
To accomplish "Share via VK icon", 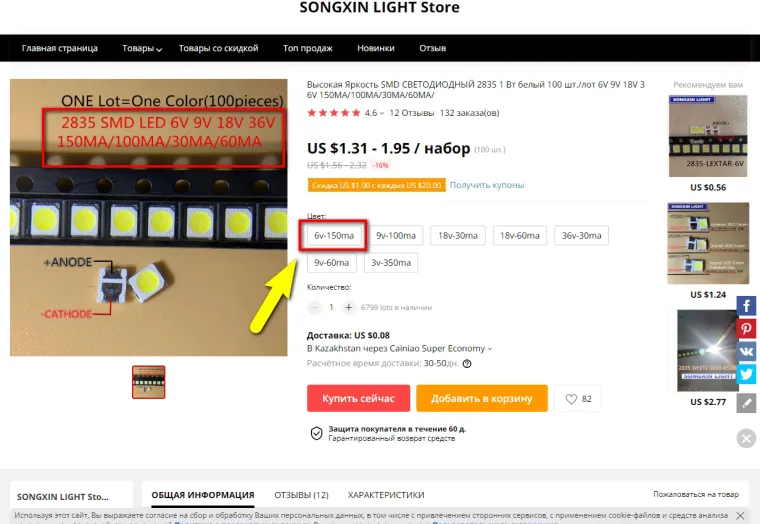I will [x=746, y=351].
